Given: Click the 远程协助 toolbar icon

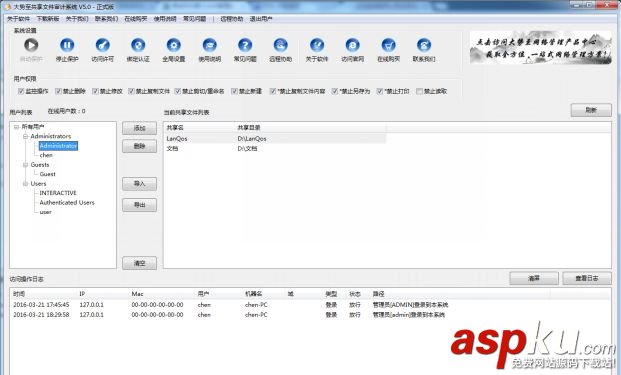Looking at the screenshot, I should (x=281, y=45).
